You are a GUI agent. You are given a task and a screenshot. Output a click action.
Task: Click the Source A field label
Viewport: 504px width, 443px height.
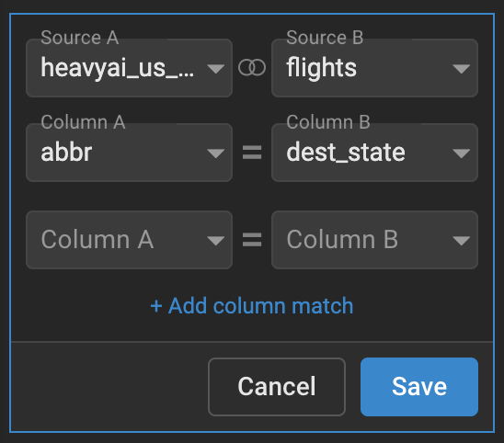[x=80, y=38]
